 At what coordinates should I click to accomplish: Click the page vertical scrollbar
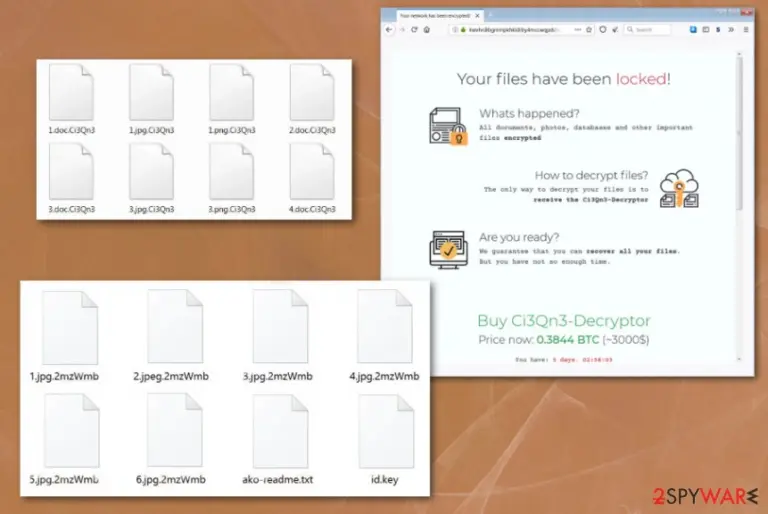[x=739, y=206]
